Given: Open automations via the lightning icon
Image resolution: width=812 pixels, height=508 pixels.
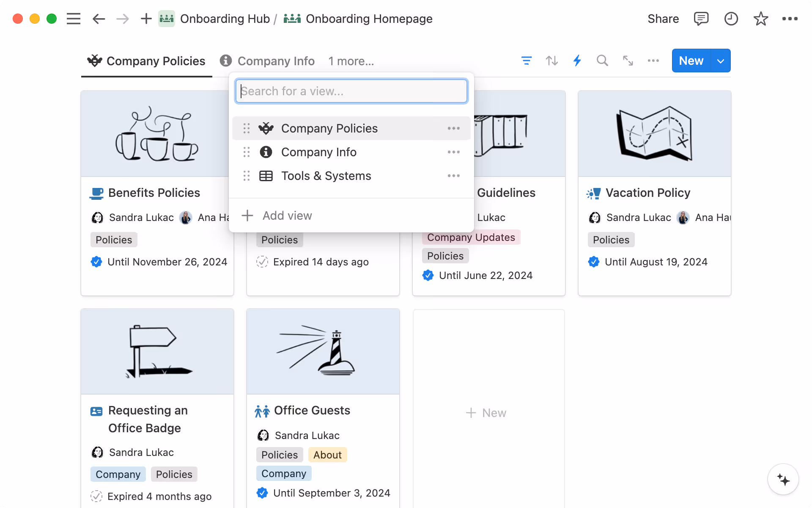Looking at the screenshot, I should coord(577,61).
